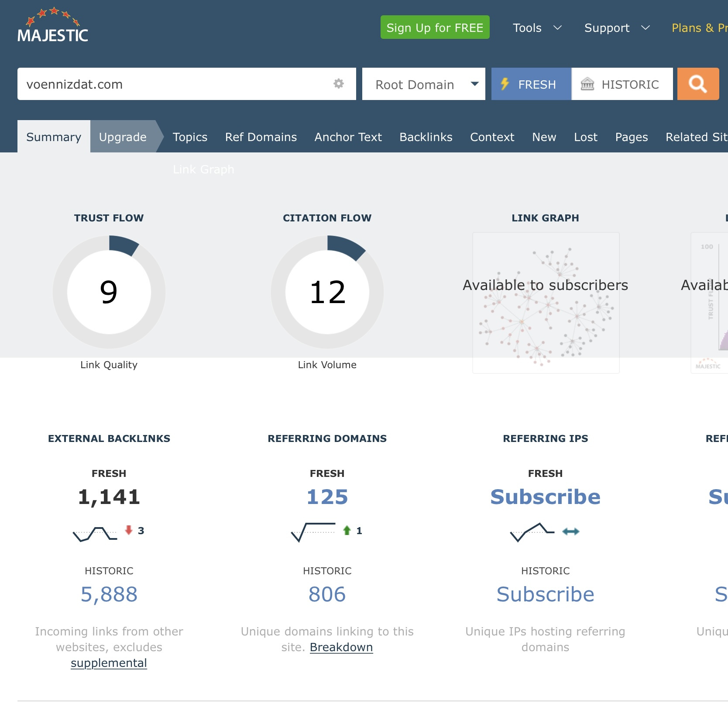Click the Majestic logo
The height and width of the screenshot is (711, 728).
[53, 25]
